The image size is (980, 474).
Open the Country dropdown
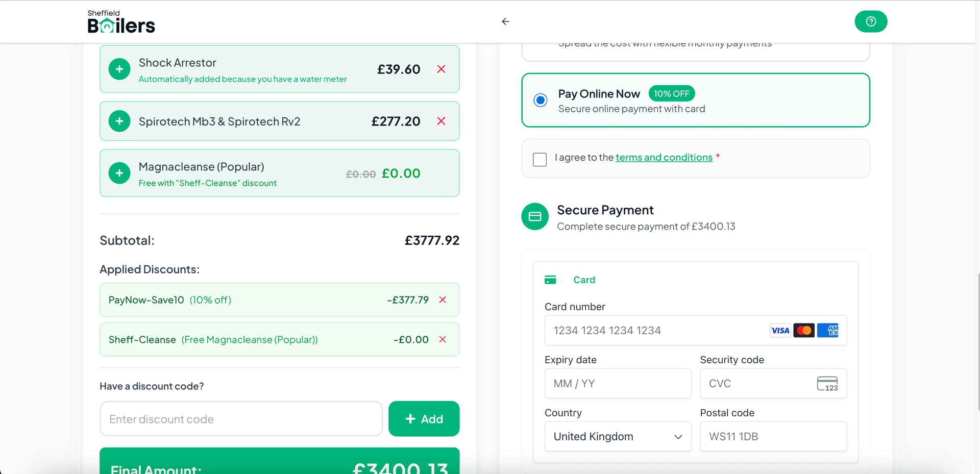pos(618,436)
